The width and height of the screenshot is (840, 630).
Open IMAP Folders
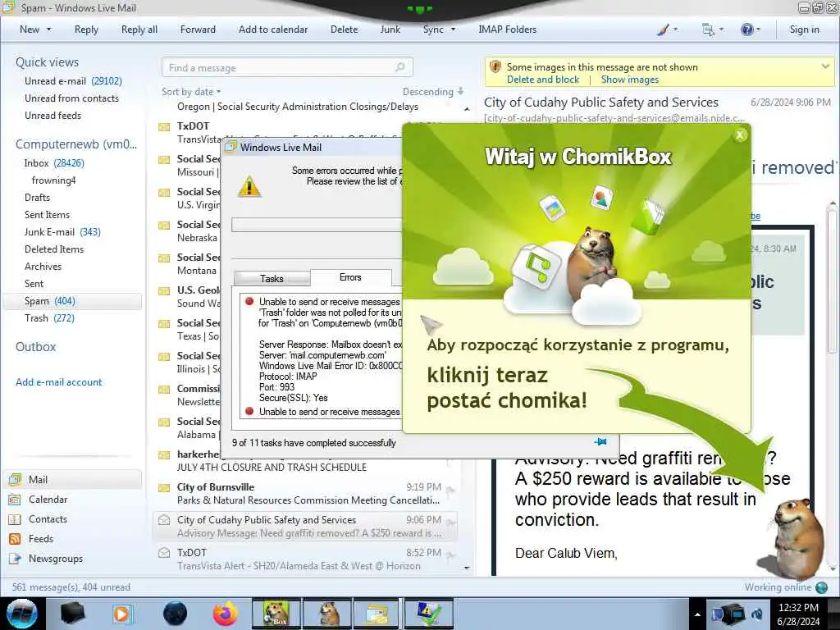tap(507, 30)
